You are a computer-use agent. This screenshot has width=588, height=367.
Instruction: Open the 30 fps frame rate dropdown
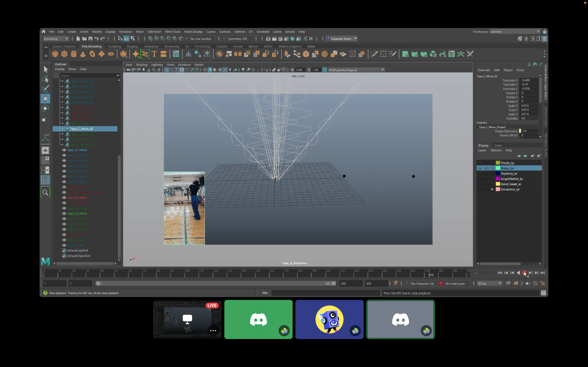pyautogui.click(x=500, y=283)
